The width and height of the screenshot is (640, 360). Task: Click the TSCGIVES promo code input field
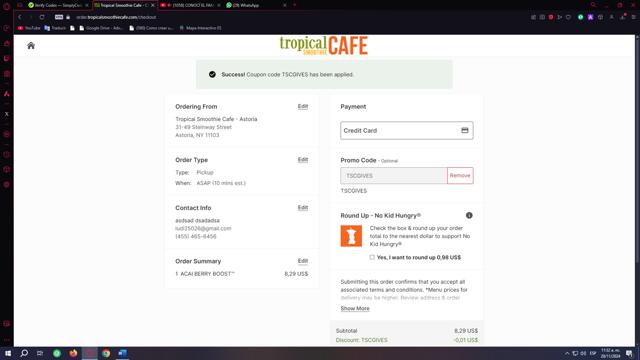click(x=394, y=176)
